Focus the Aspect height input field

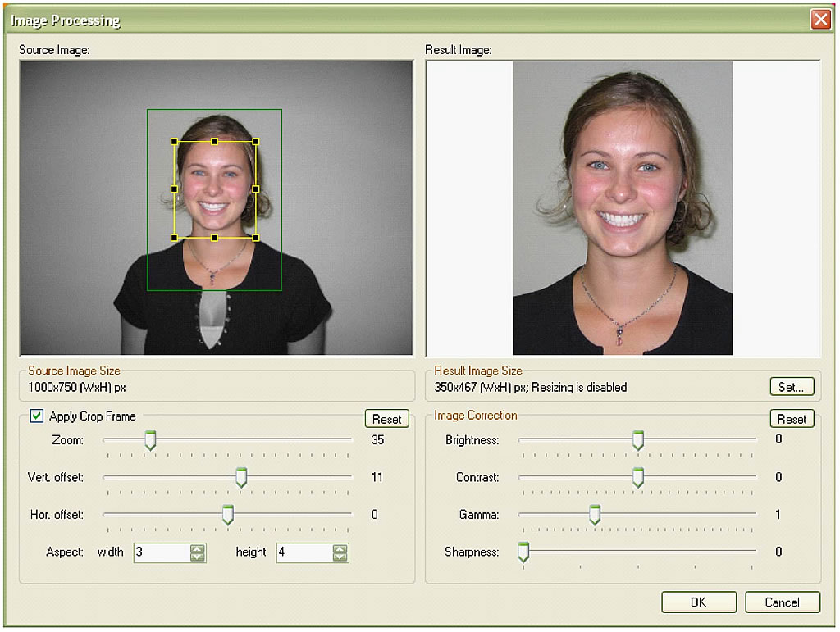coord(305,552)
